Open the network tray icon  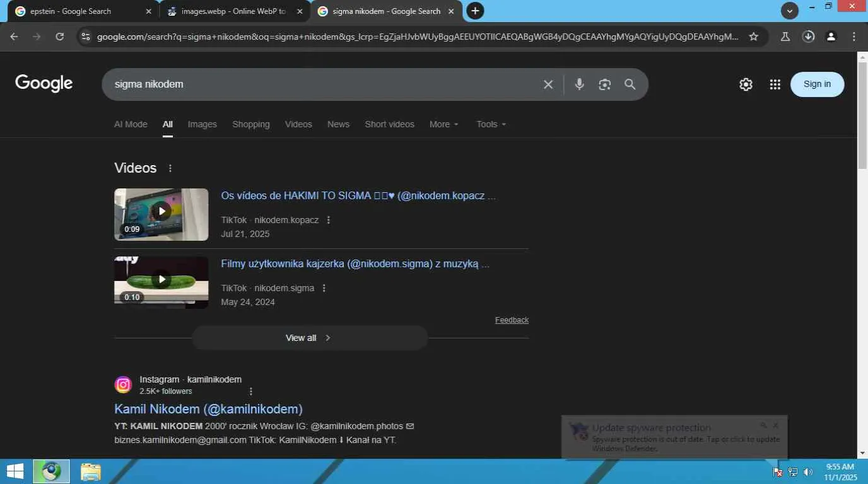[793, 472]
